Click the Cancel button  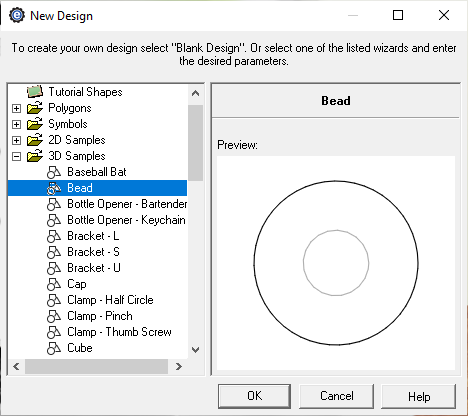[336, 396]
